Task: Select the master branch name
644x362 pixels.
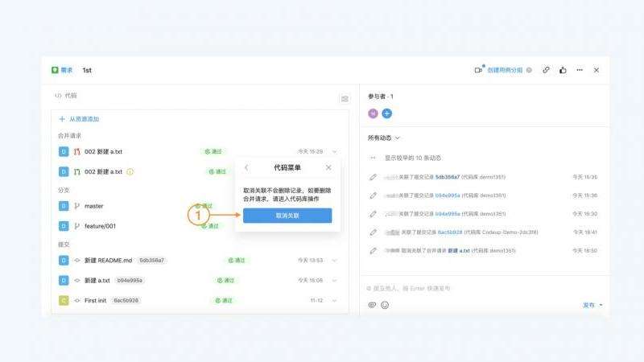Action: click(x=93, y=206)
